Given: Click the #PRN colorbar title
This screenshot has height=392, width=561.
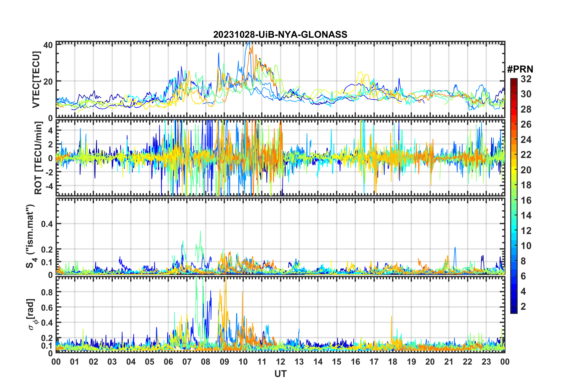Looking at the screenshot, I should (520, 69).
